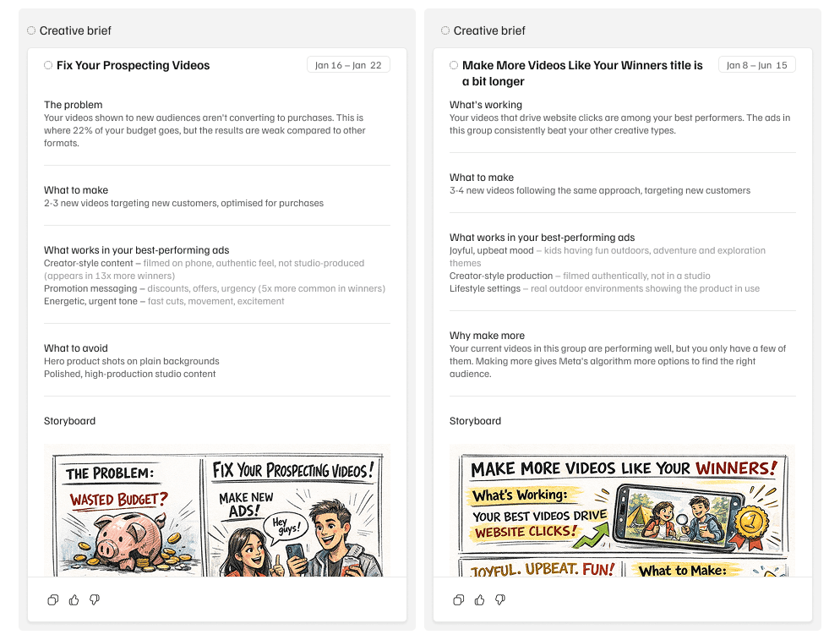Click "Polished, high-production studio content"
The image size is (840, 640).
point(129,375)
